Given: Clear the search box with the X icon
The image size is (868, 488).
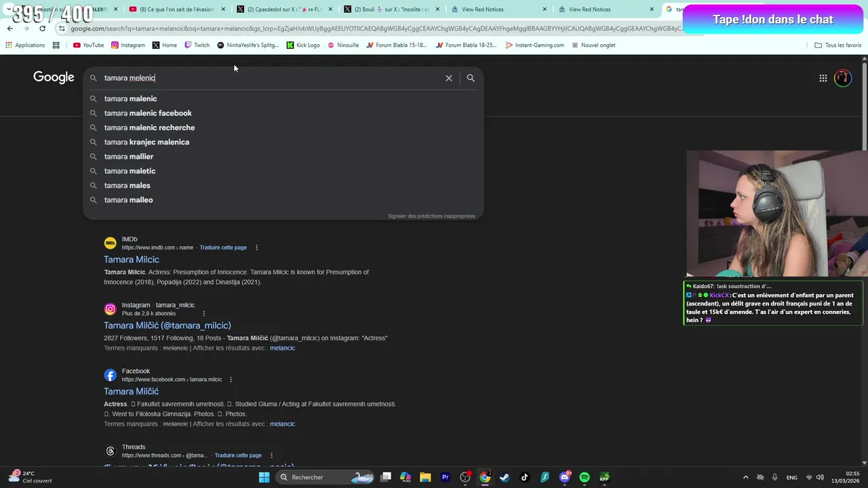Looking at the screenshot, I should pyautogui.click(x=448, y=78).
